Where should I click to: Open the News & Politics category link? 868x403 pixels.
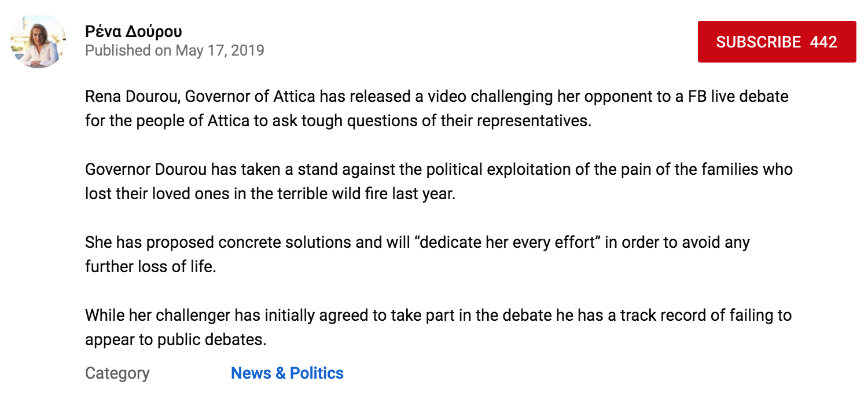tap(287, 373)
